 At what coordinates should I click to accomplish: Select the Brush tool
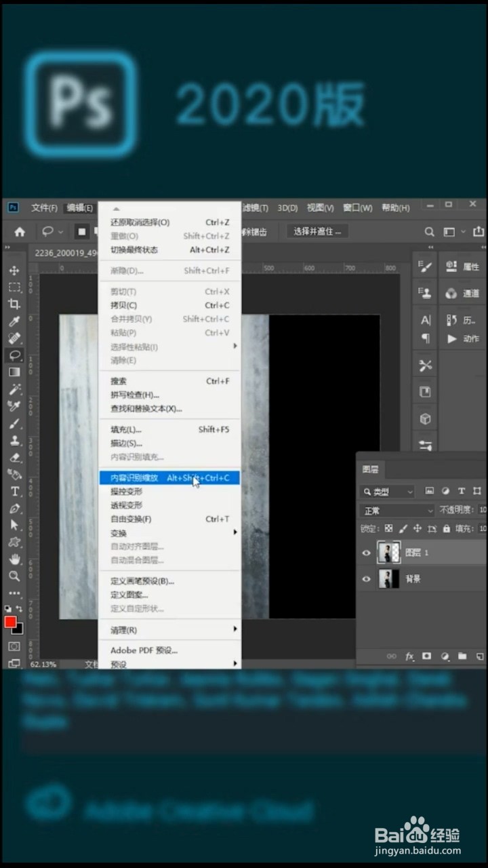pos(14,423)
